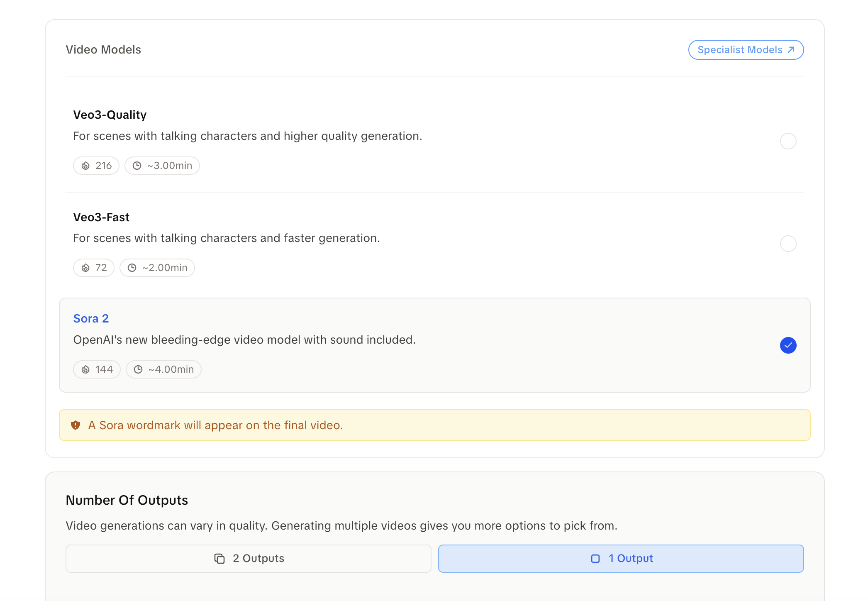Click the clock icon beside ~2.00min
The height and width of the screenshot is (601, 868).
(x=132, y=268)
